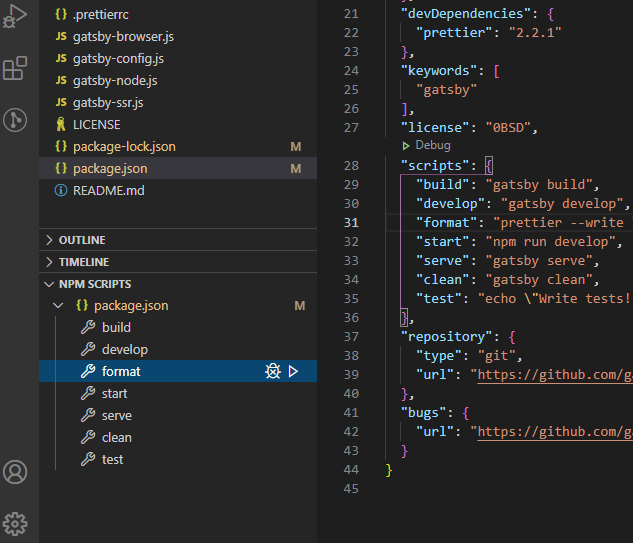The image size is (633, 543).
Task: Select the develop npm script
Action: pyautogui.click(x=178, y=350)
